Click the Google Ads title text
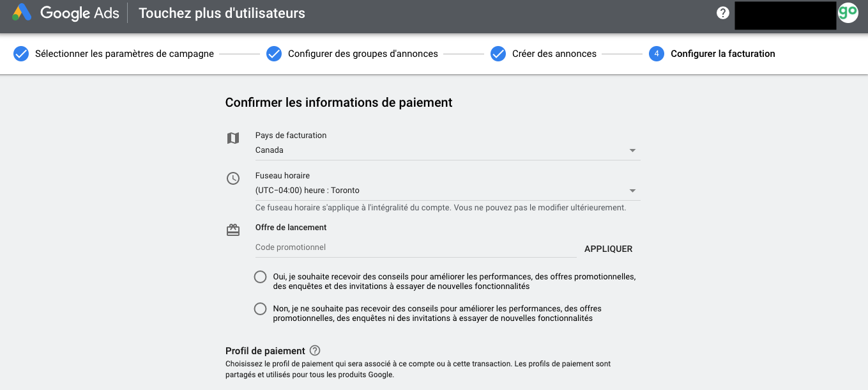 point(80,13)
